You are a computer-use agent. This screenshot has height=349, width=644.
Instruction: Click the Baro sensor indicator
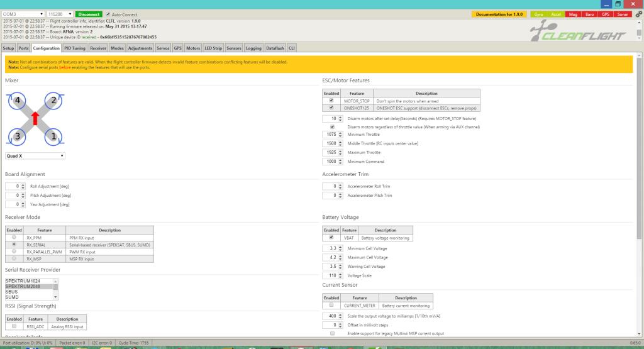pyautogui.click(x=589, y=14)
